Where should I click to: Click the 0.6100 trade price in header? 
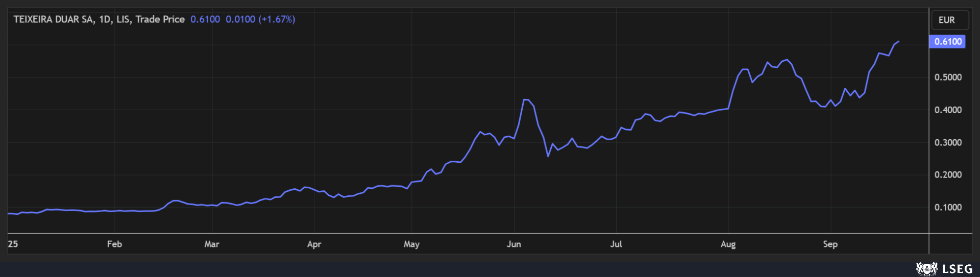tap(205, 19)
